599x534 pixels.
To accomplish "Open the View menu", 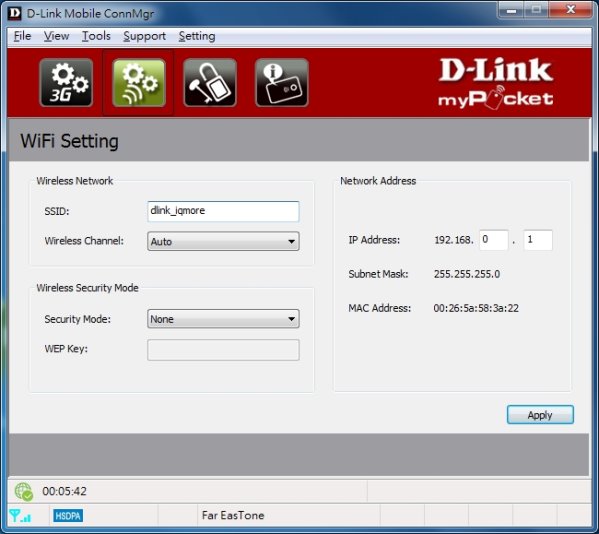I will [x=57, y=36].
